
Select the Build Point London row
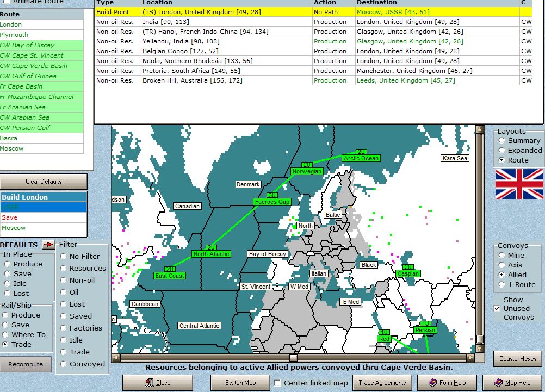(313, 12)
